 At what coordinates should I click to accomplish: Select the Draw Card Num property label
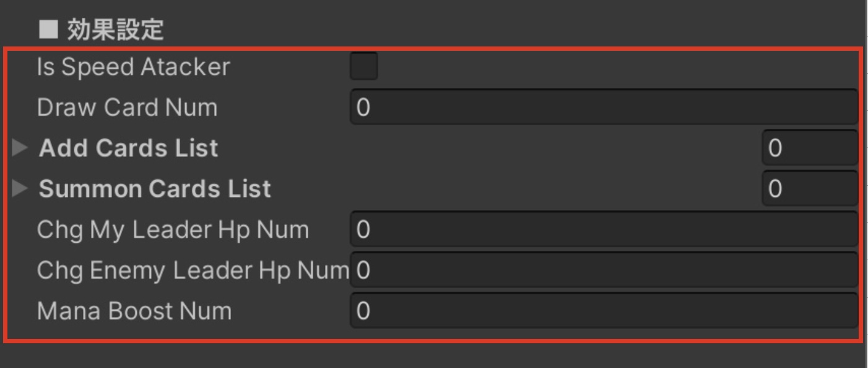[127, 107]
